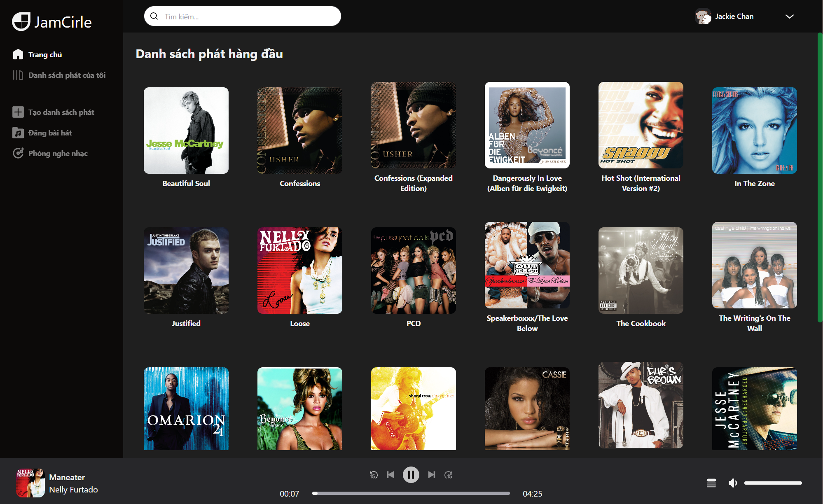Rewind 15 seconds in the song

[x=374, y=475]
